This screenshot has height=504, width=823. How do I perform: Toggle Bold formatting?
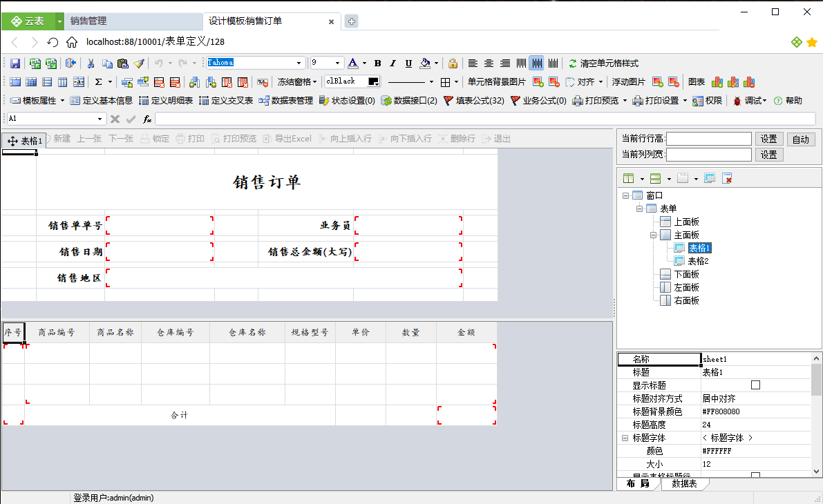pyautogui.click(x=377, y=64)
